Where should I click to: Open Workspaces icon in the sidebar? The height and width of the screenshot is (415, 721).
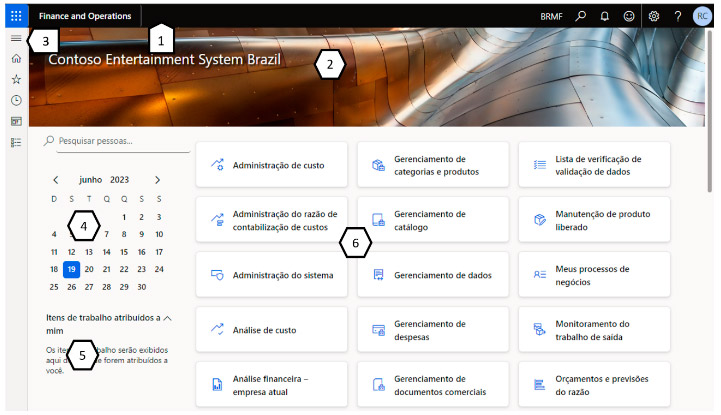[x=16, y=122]
